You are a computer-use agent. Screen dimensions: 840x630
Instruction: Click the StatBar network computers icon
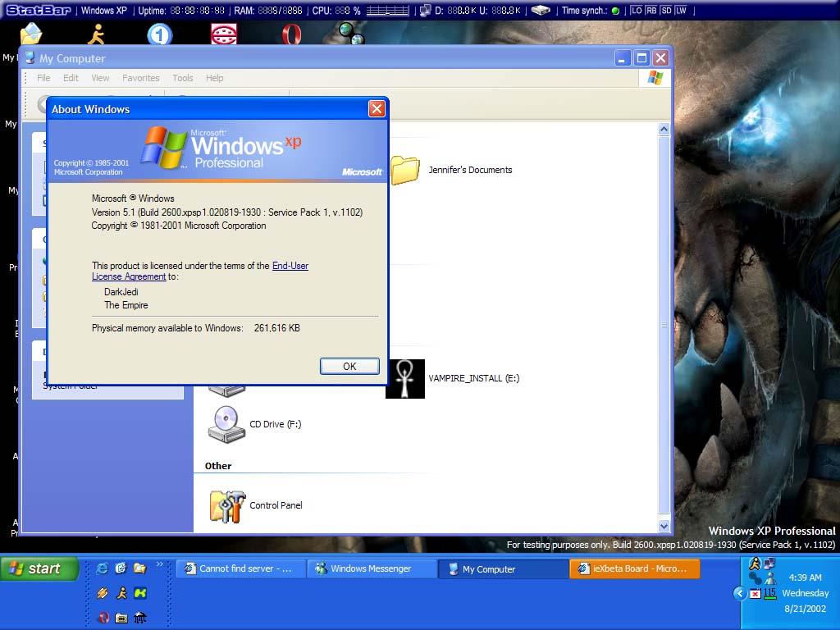pos(426,10)
